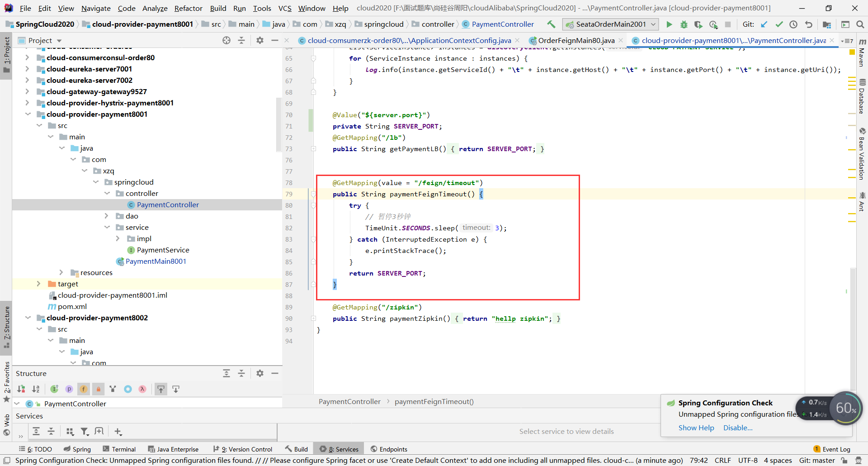Run the selected configuration with green arrow
Screen dimensions: 868x466
click(670, 24)
